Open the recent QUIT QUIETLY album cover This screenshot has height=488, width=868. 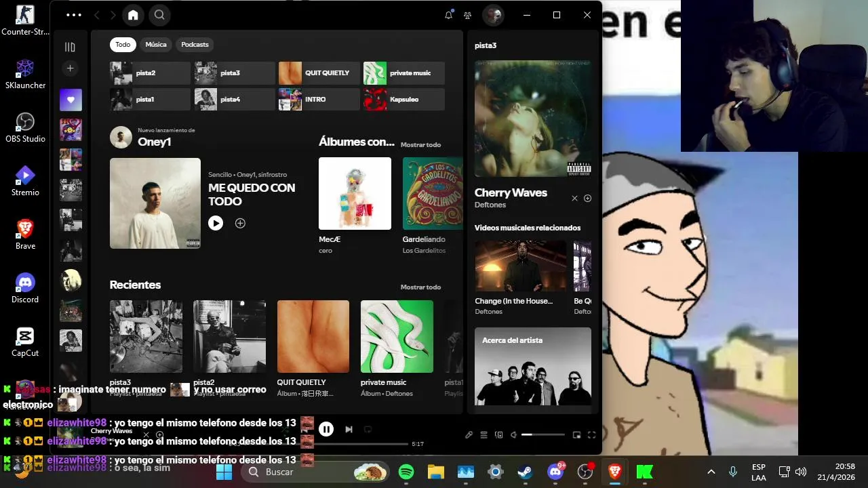313,336
